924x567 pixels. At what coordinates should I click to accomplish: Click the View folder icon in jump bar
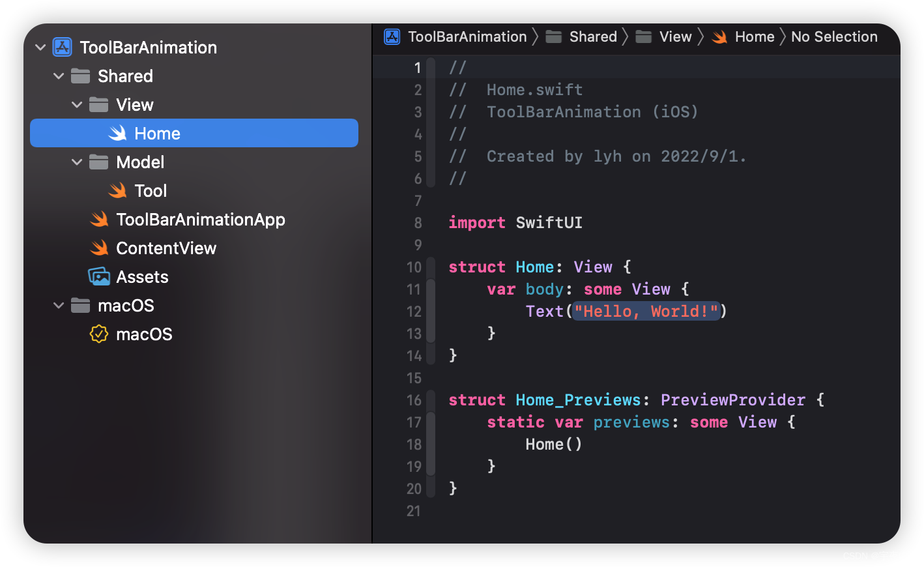(644, 36)
